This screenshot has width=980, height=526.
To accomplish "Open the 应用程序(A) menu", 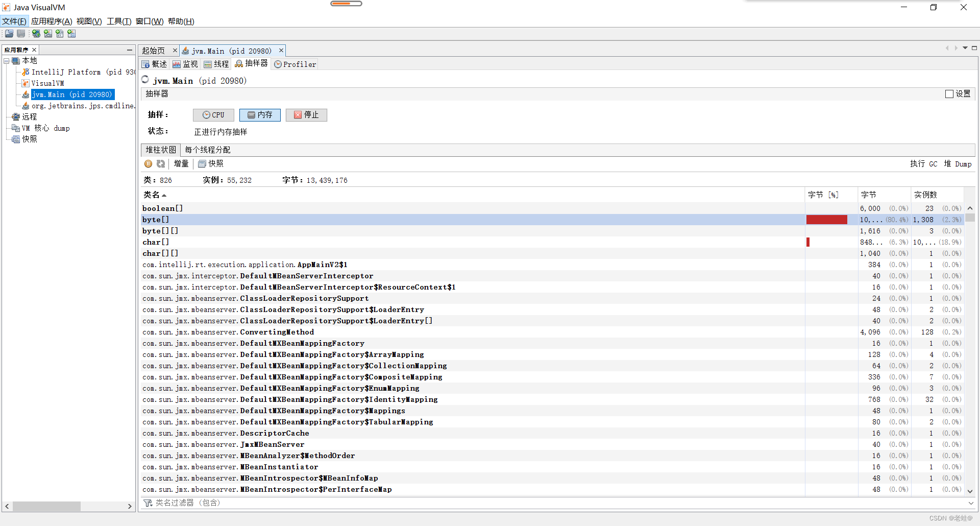I will tap(52, 21).
